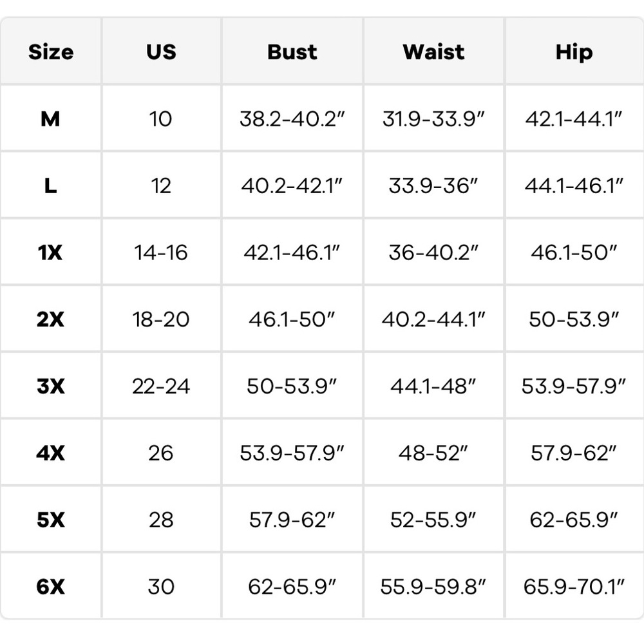The image size is (644, 644).
Task: Select the Bust column header
Action: (x=292, y=52)
